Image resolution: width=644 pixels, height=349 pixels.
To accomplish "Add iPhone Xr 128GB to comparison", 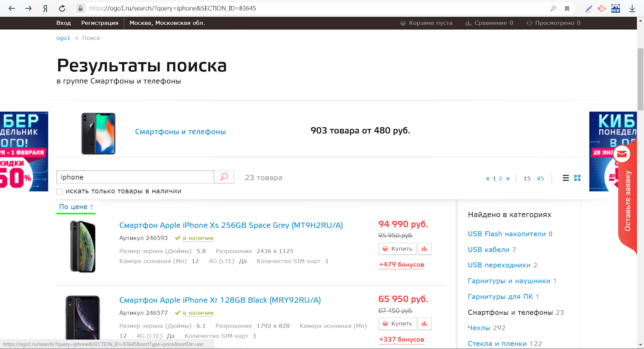I will pyautogui.click(x=424, y=324).
